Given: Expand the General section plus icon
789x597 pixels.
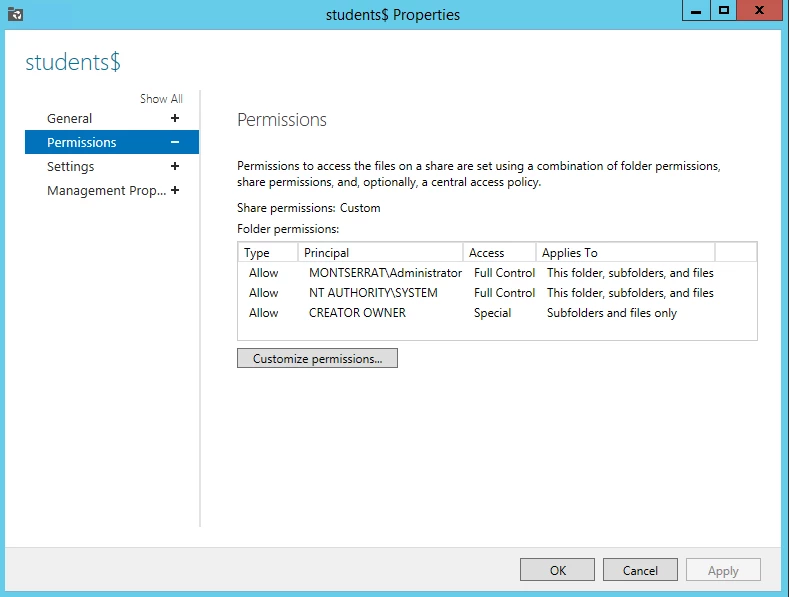Looking at the screenshot, I should pyautogui.click(x=175, y=118).
